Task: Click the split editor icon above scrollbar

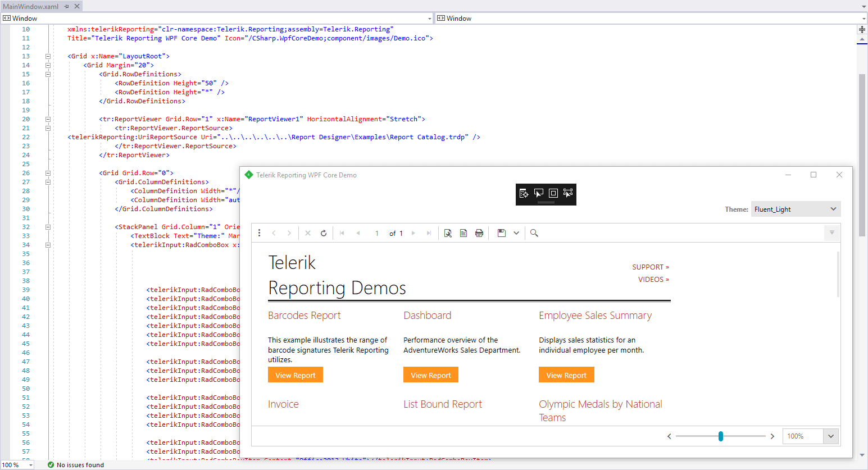Action: [862, 29]
